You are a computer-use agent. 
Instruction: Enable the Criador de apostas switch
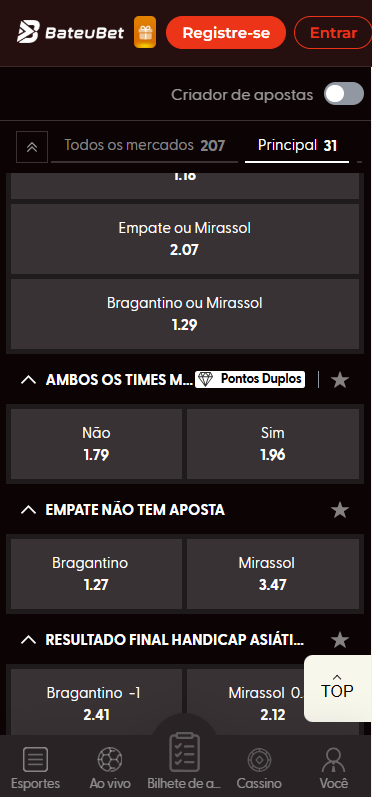click(344, 94)
